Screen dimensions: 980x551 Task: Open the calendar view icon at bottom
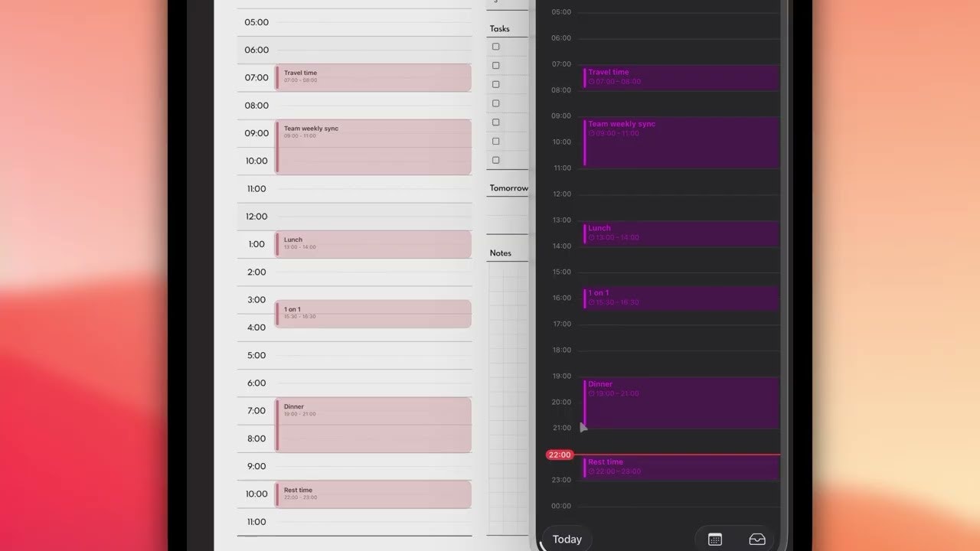[715, 539]
